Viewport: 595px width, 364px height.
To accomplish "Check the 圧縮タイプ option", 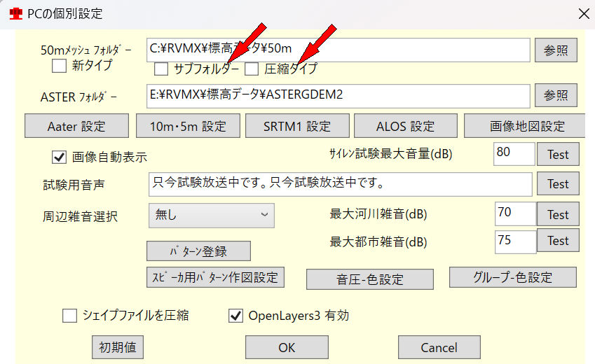I will click(x=252, y=69).
